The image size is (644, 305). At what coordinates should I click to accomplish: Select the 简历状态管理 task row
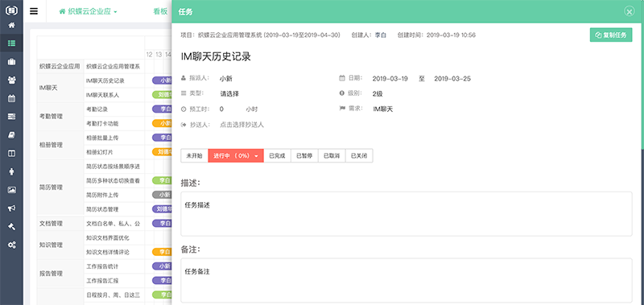pyautogui.click(x=102, y=209)
